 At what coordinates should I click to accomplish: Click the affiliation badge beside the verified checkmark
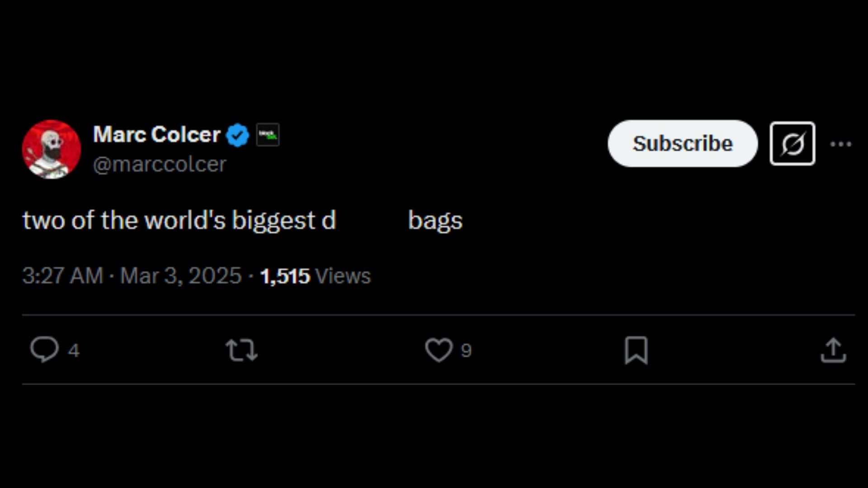click(x=268, y=135)
